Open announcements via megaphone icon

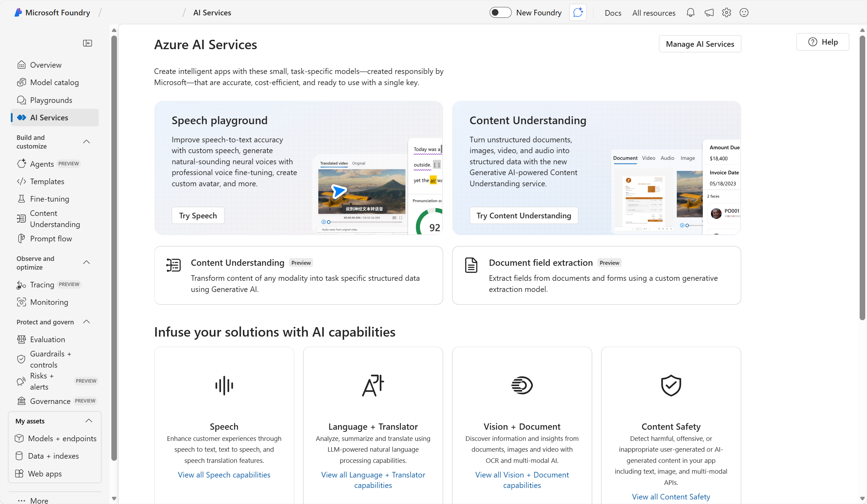tap(709, 13)
